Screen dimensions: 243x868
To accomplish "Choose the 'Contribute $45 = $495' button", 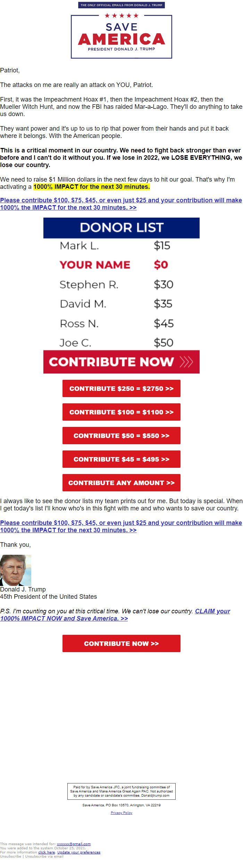I will tap(121, 459).
